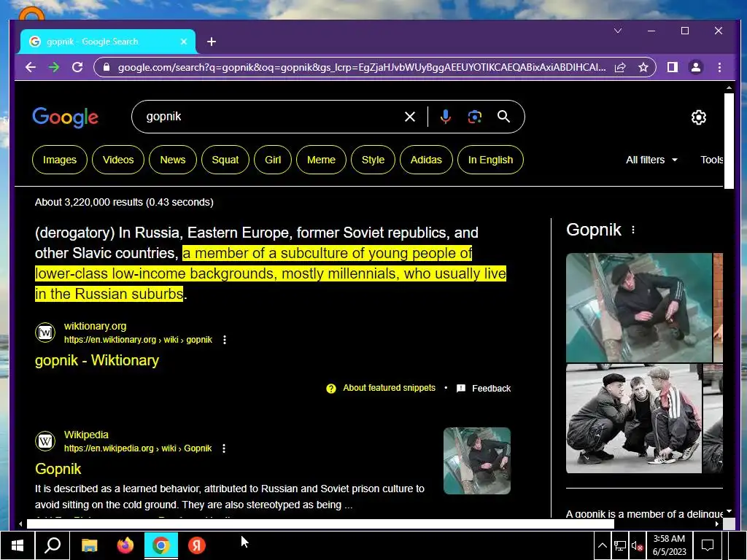Select the Adidas filter chip
The height and width of the screenshot is (560, 747).
[x=426, y=160]
